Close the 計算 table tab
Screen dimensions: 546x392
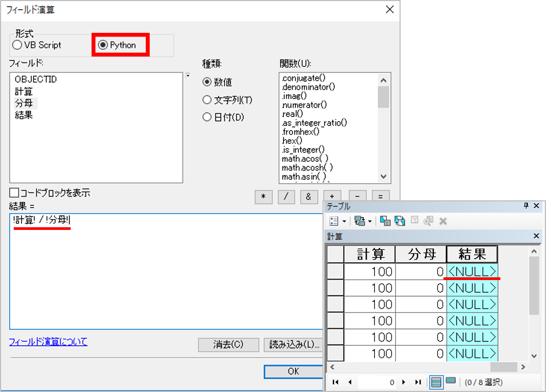537,236
